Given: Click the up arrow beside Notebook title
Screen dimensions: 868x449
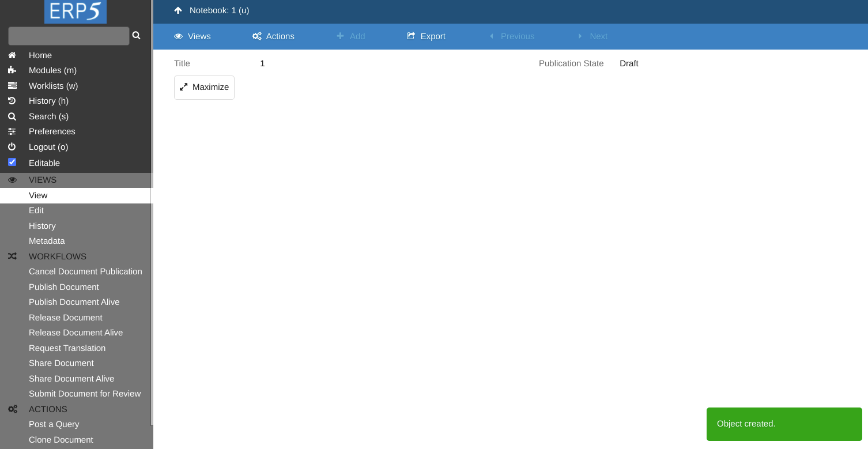Looking at the screenshot, I should coord(178,10).
